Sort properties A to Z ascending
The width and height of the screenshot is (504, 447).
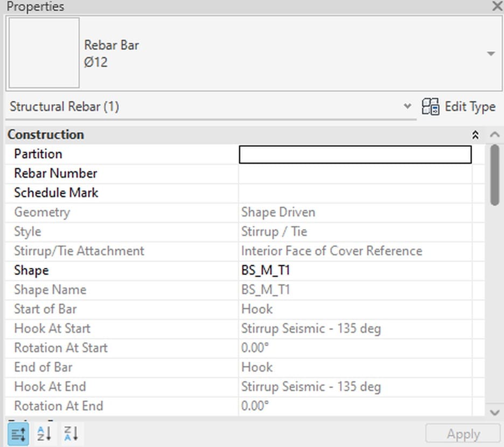(x=44, y=434)
